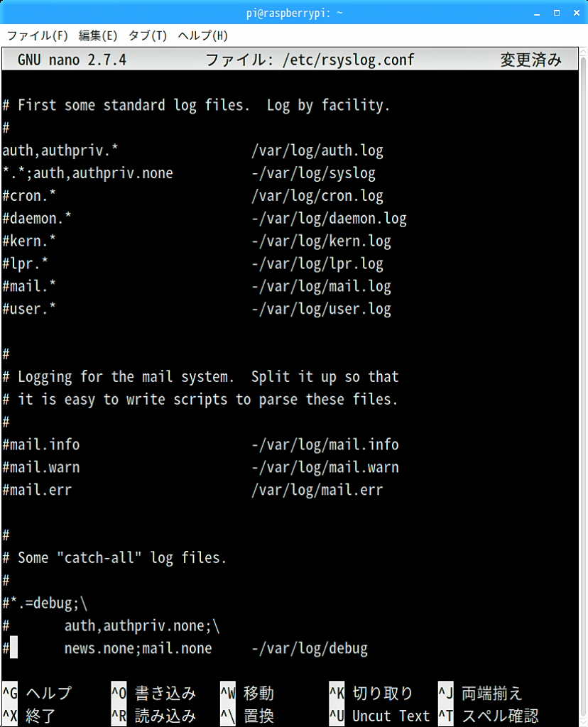Maximize the terminal window
Screen dimensions: 588x727
point(557,13)
